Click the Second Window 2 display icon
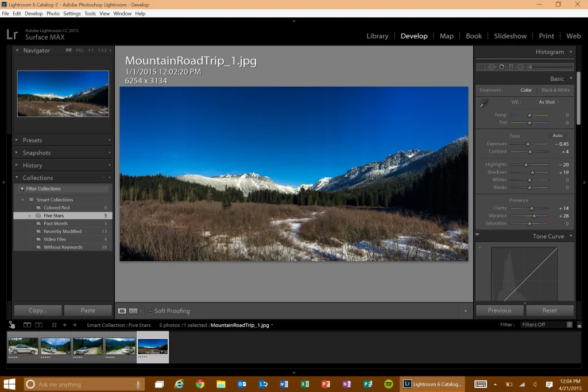The image size is (588, 392). point(39,325)
